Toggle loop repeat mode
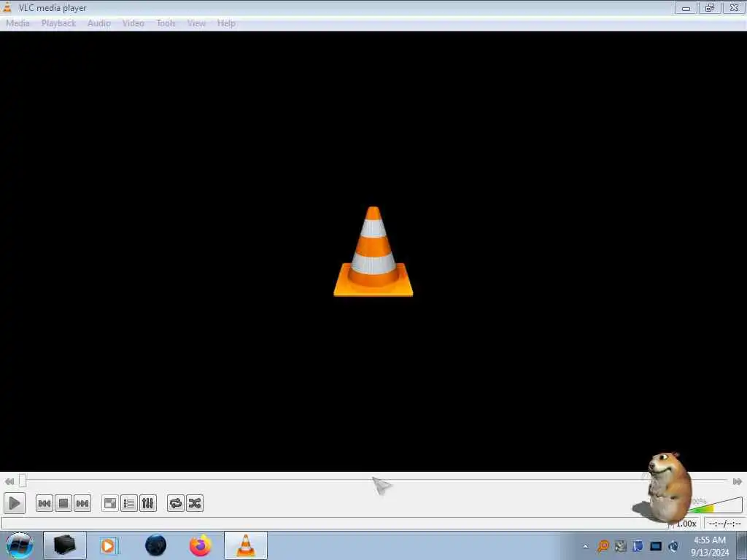 (176, 503)
